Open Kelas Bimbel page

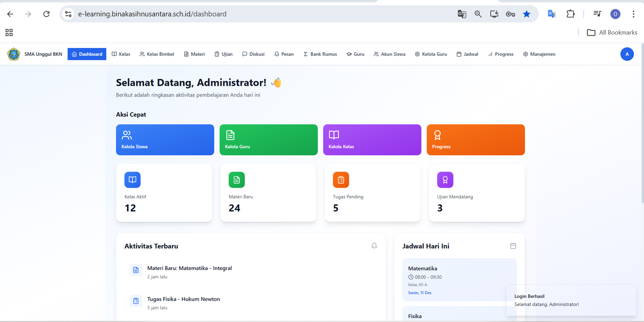click(x=157, y=54)
